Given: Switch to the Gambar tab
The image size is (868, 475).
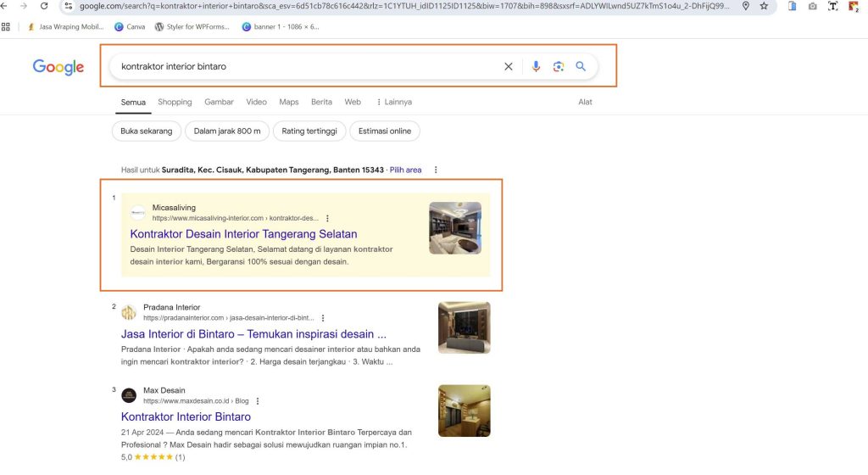Looking at the screenshot, I should click(219, 102).
